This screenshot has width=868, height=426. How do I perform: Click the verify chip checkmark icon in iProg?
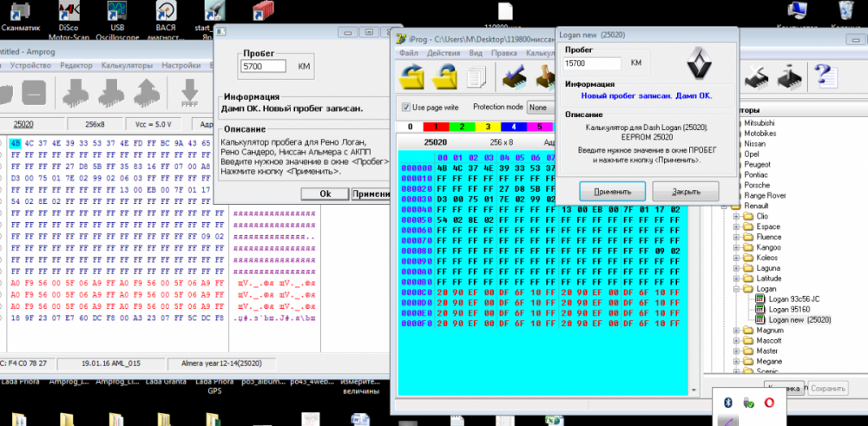[516, 77]
